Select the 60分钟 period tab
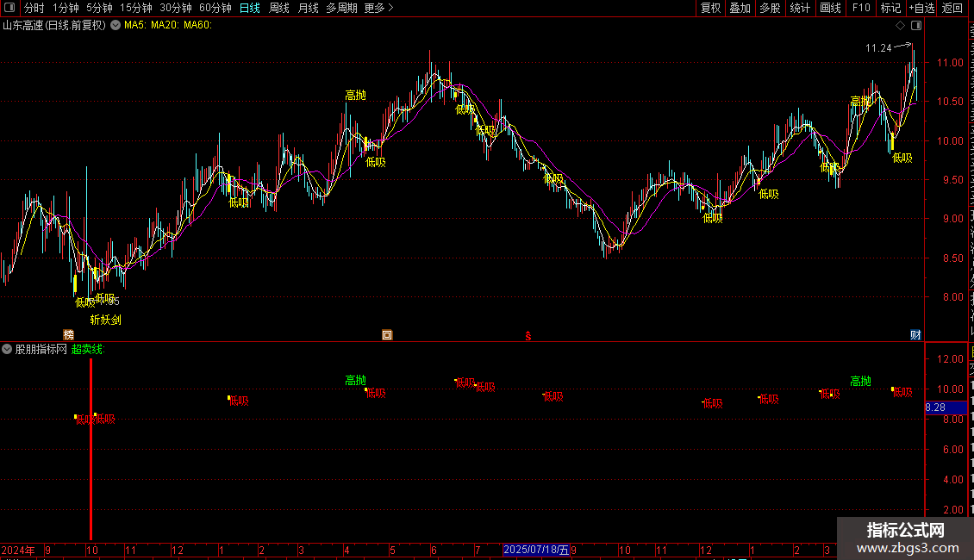 [215, 8]
